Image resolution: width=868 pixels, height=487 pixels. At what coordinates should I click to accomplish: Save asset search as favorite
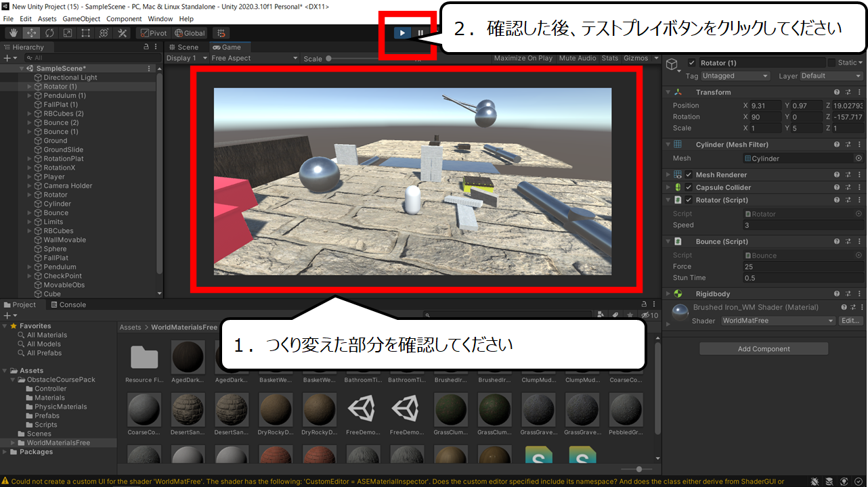(630, 315)
